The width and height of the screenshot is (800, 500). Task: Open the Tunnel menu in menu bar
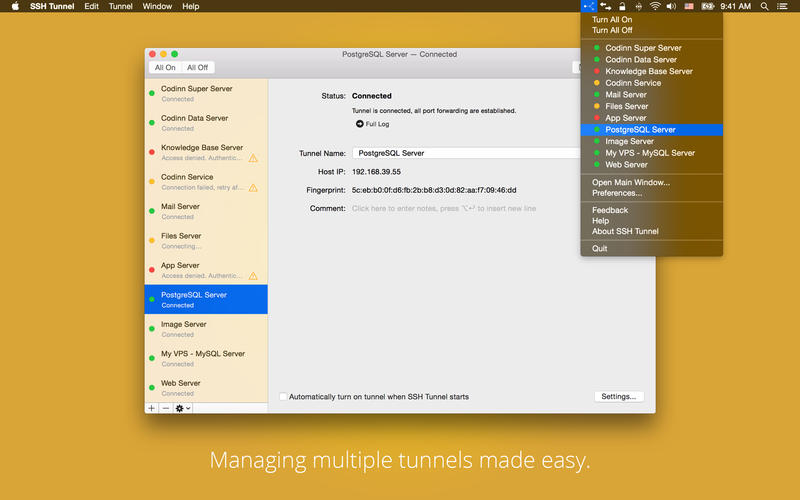click(120, 6)
